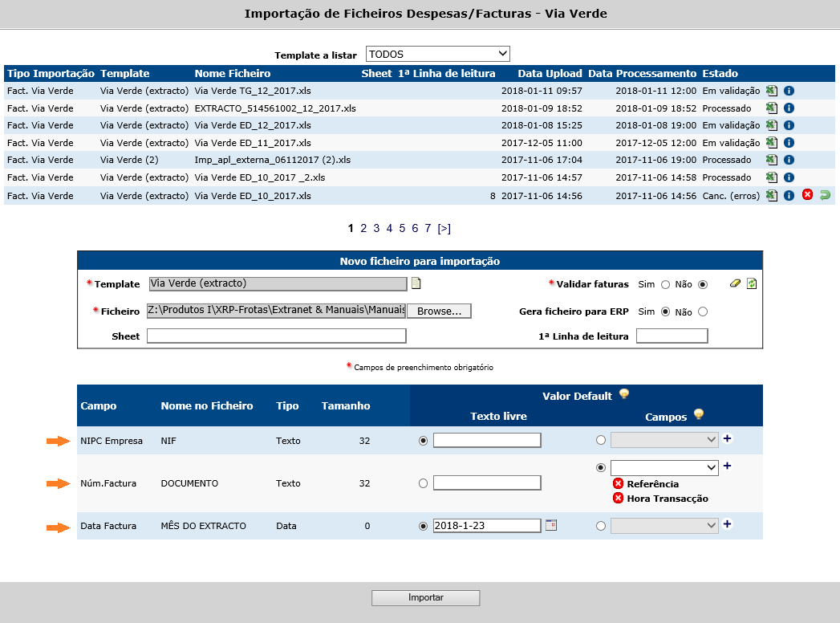The height and width of the screenshot is (623, 840).
Task: Show info for Via Verde TG_12_2017.xls row
Action: point(789,91)
